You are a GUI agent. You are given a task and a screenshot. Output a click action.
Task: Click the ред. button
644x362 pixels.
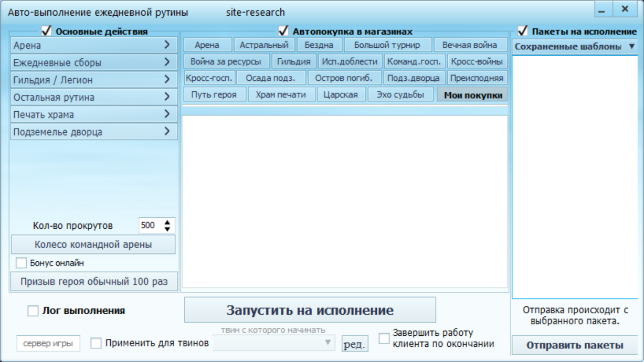click(x=355, y=344)
